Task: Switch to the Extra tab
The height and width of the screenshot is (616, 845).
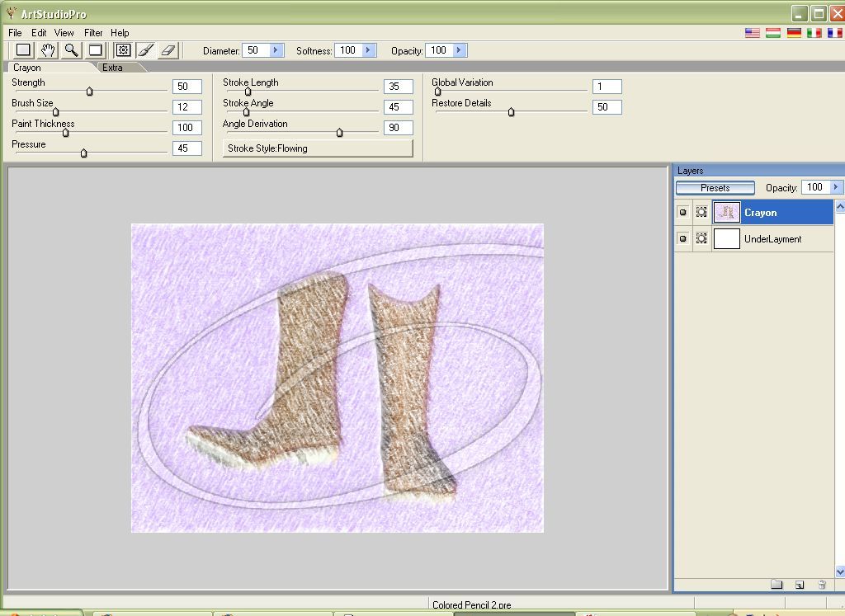Action: pos(113,68)
